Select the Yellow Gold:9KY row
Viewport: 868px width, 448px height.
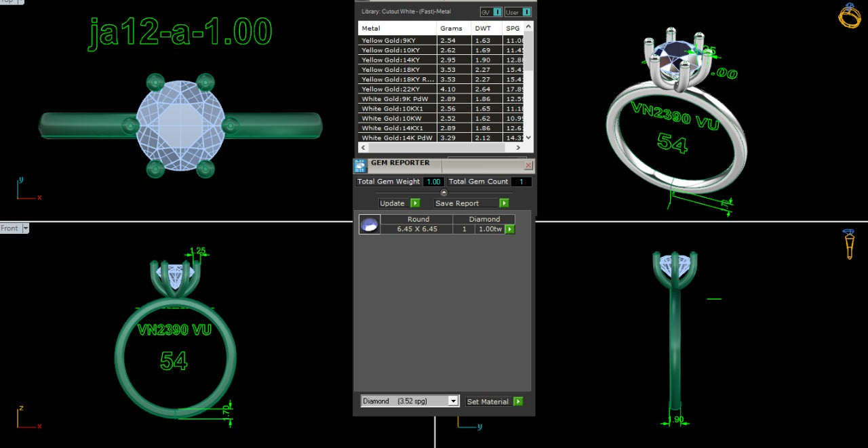pyautogui.click(x=441, y=41)
